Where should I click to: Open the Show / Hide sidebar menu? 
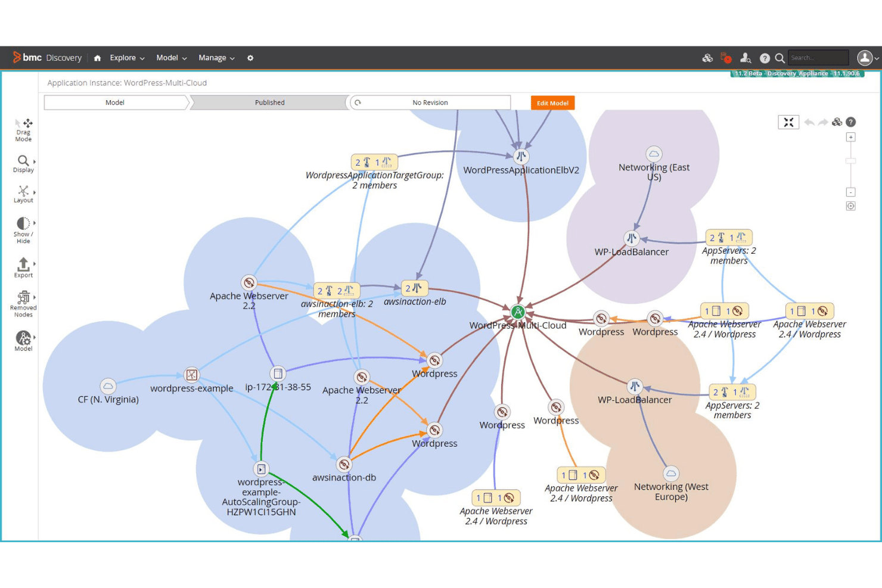pyautogui.click(x=23, y=231)
